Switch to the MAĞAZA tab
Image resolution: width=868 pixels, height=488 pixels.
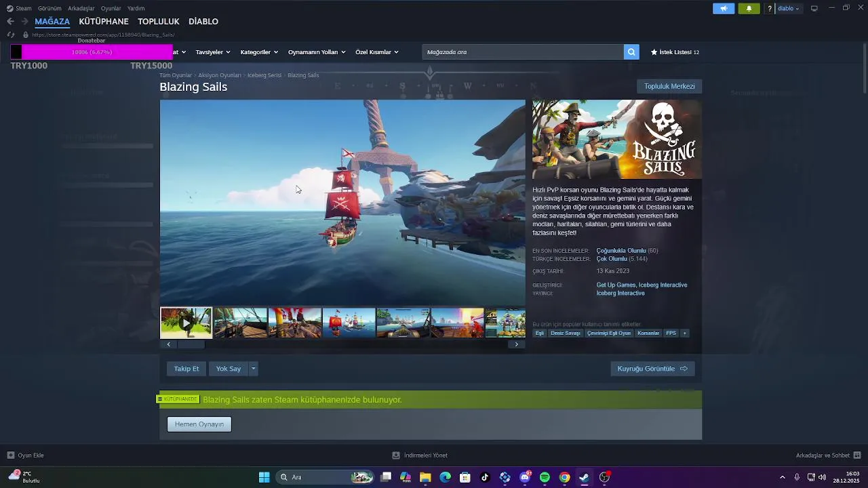click(x=52, y=22)
